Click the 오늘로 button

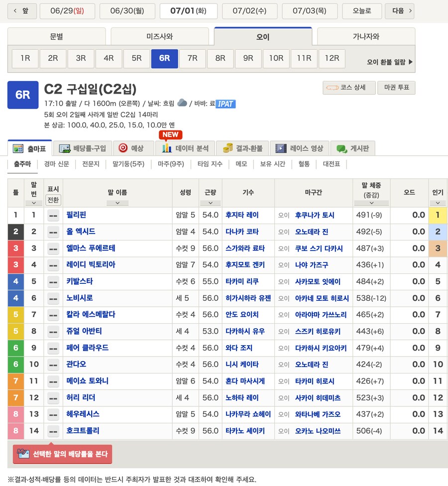point(362,11)
